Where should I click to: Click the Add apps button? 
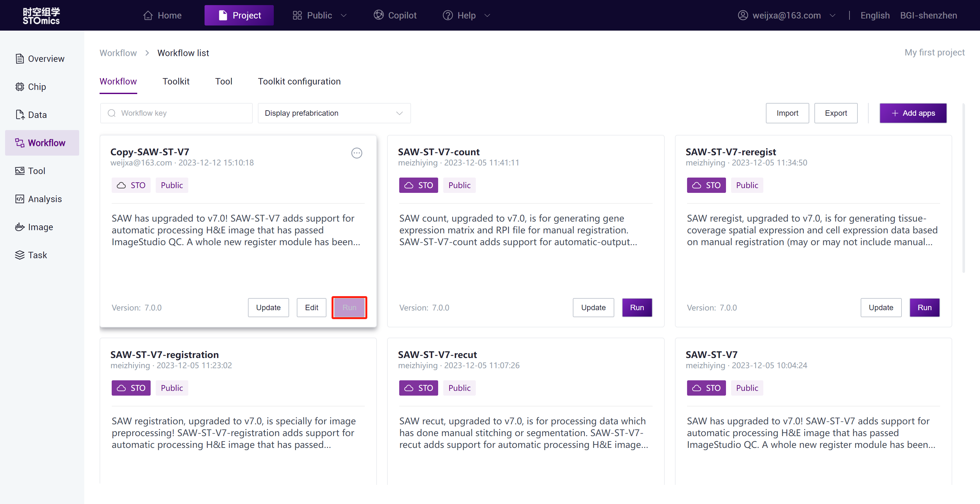(912, 113)
